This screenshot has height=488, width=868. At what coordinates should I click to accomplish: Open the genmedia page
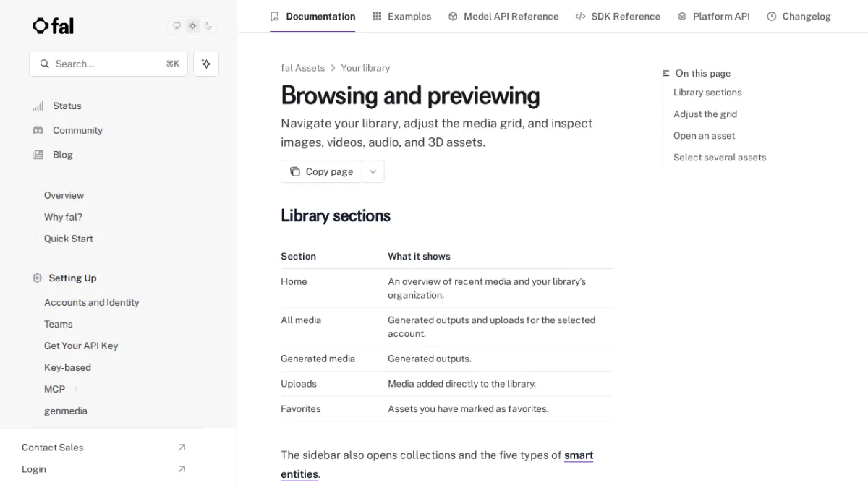[x=66, y=411]
